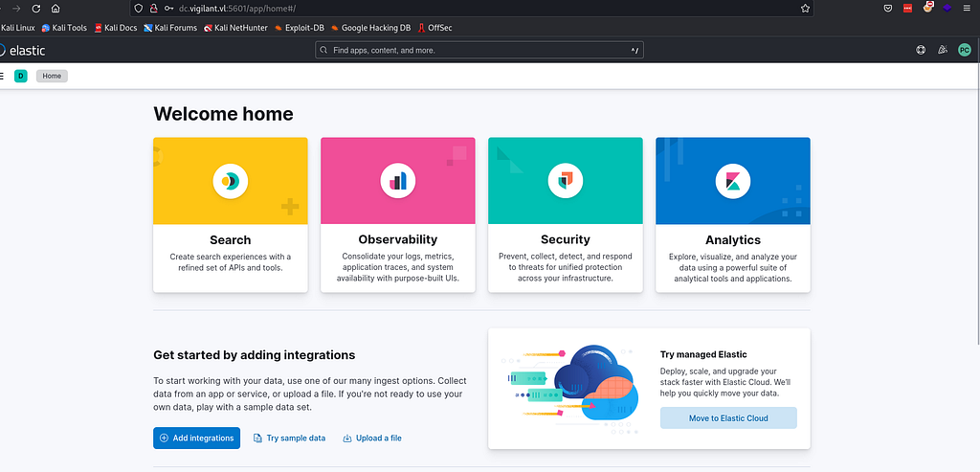Viewport: 980px width, 472px height.
Task: Open Exploit-DB bookmark
Action: (x=300, y=28)
